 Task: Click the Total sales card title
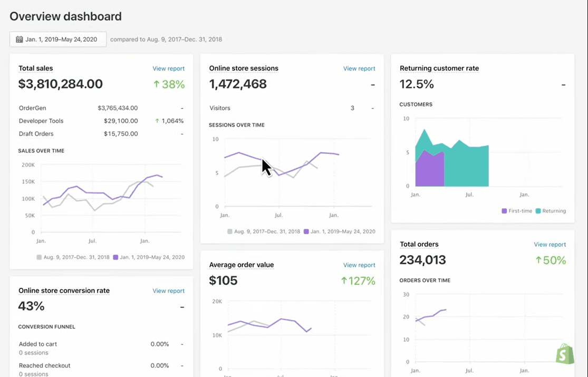pos(35,69)
